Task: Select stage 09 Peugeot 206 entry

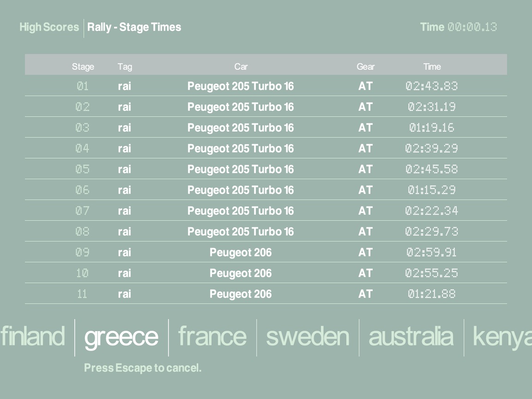Action: 240,253
